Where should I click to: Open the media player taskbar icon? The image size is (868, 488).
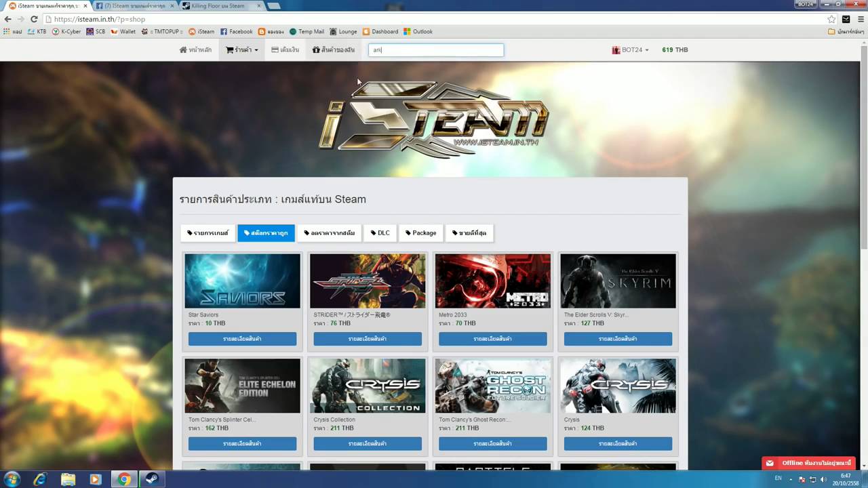(96, 479)
